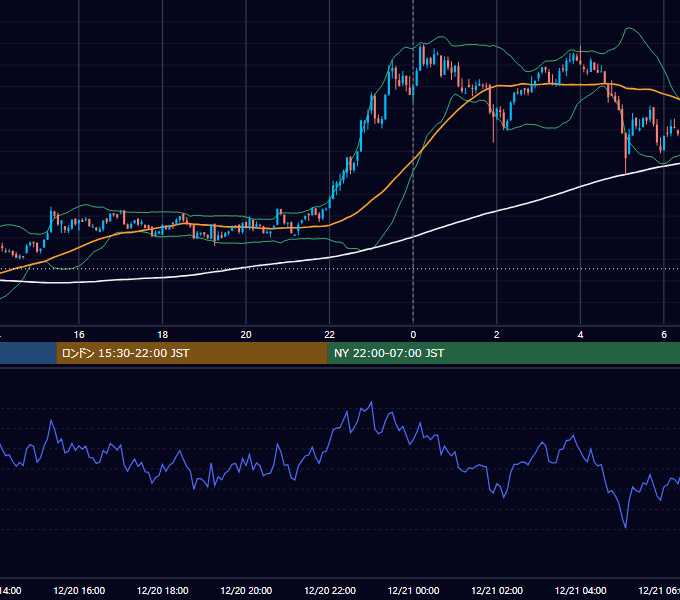
Task: Click the 12/21 00:00 time label
Action: [x=413, y=590]
